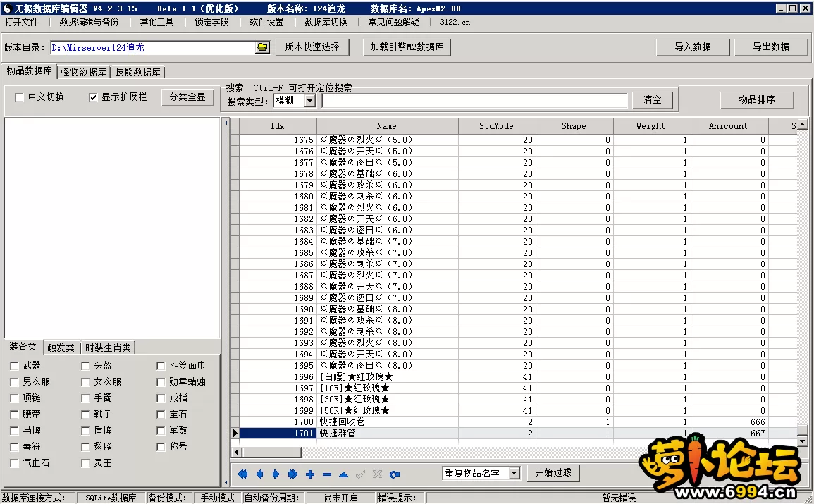This screenshot has height=504, width=814.
Task: Check the 气血石 category box
Action: pyautogui.click(x=14, y=463)
